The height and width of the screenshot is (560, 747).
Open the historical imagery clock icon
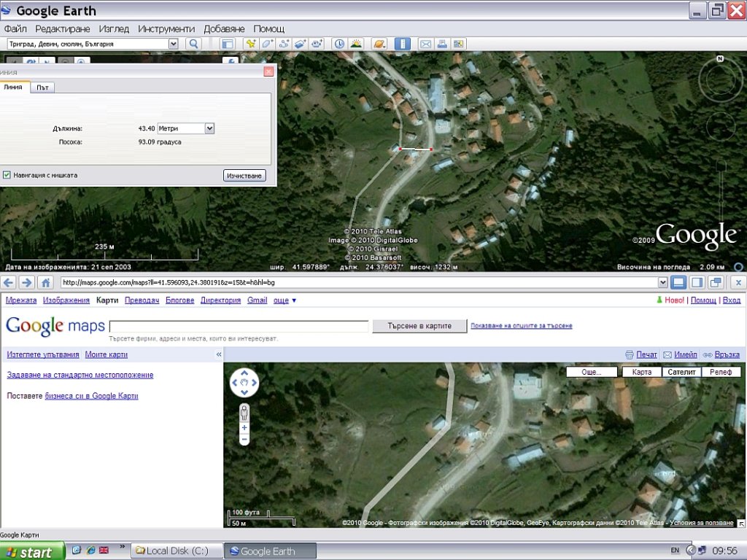coord(339,44)
